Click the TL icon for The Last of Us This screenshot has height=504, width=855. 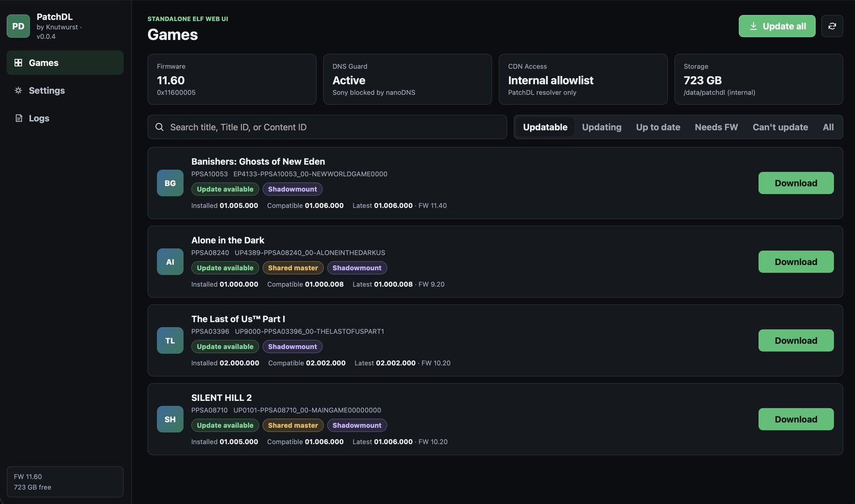coord(170,340)
